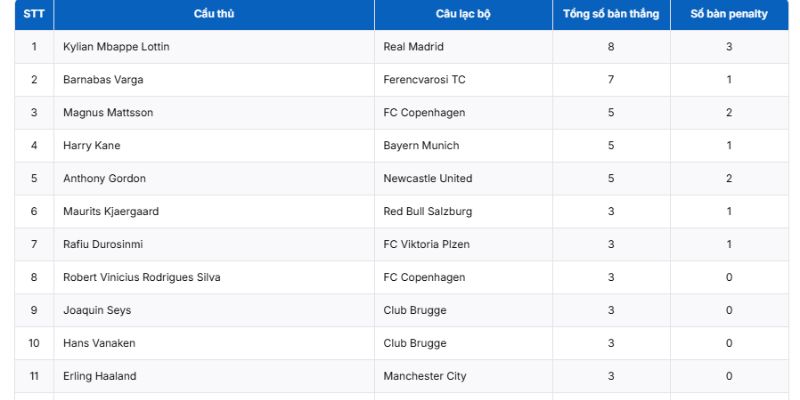Click Harry Kane's name cell

tap(91, 146)
